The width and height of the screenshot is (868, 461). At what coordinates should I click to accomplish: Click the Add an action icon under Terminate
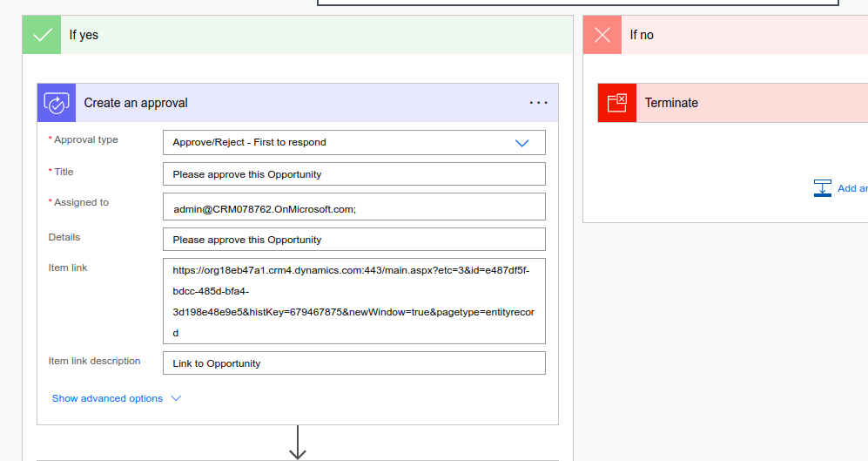pyautogui.click(x=823, y=188)
